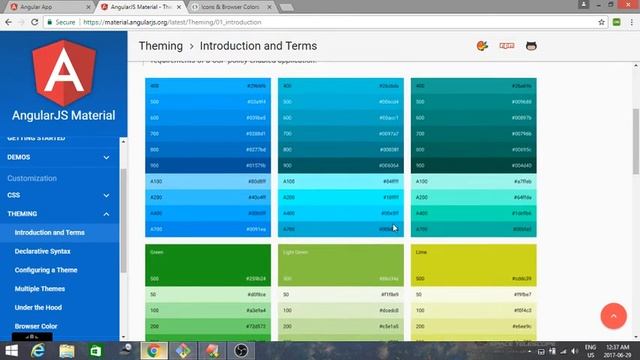Switch to the Chrome taskbar icon

coord(154,351)
